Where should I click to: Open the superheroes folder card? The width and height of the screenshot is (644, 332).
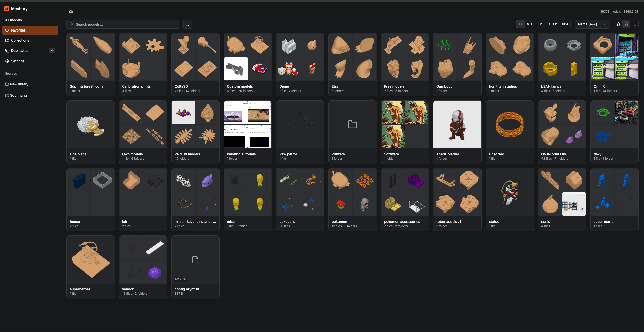(x=91, y=267)
